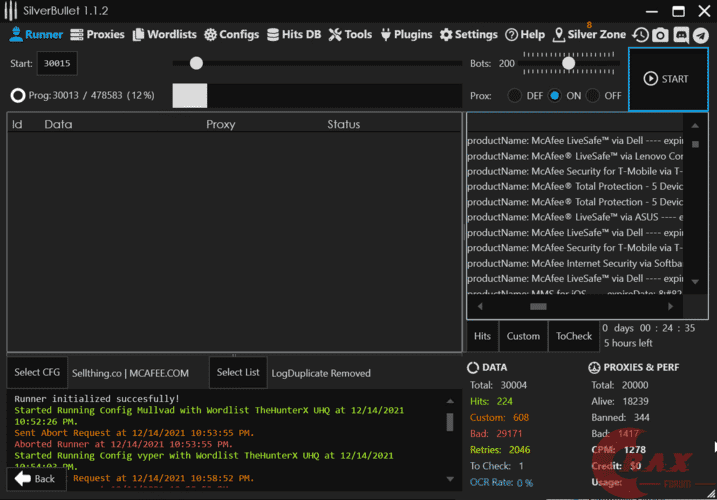Open the Hits DB section
The width and height of the screenshot is (717, 500).
tap(295, 34)
